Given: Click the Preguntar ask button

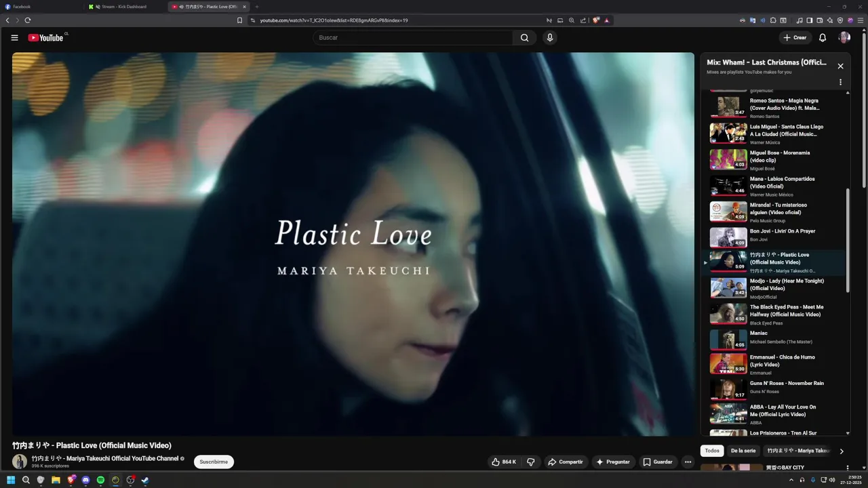Looking at the screenshot, I should tap(613, 462).
